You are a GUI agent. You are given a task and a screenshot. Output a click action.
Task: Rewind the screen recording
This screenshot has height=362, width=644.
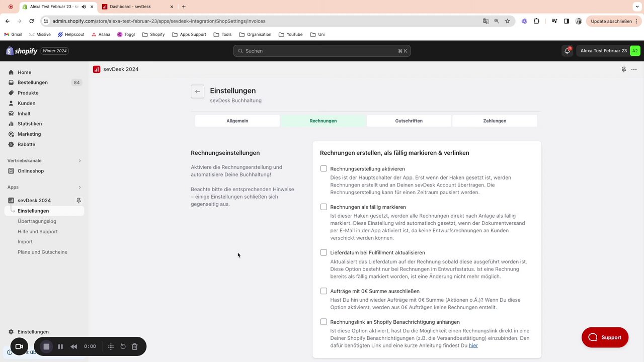74,346
